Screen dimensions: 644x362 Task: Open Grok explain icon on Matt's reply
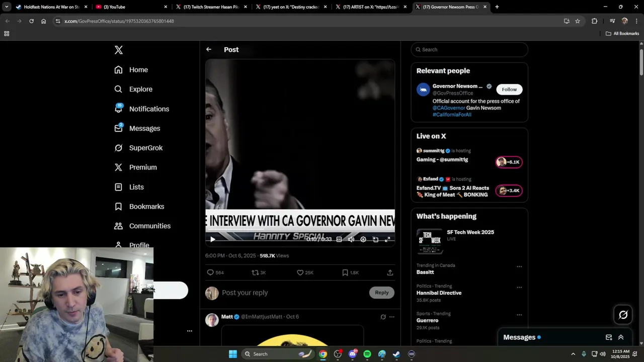[383, 317]
